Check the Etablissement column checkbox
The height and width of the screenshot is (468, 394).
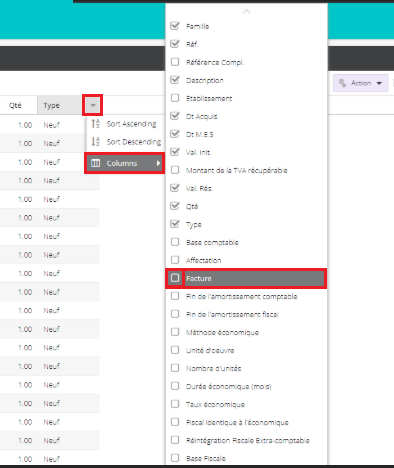point(175,98)
